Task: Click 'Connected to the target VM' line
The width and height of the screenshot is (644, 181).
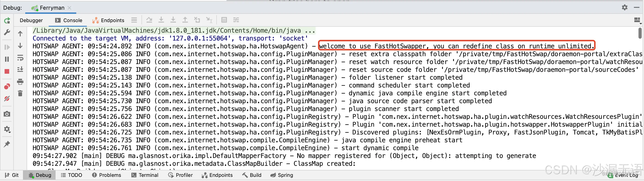Action: coord(170,38)
